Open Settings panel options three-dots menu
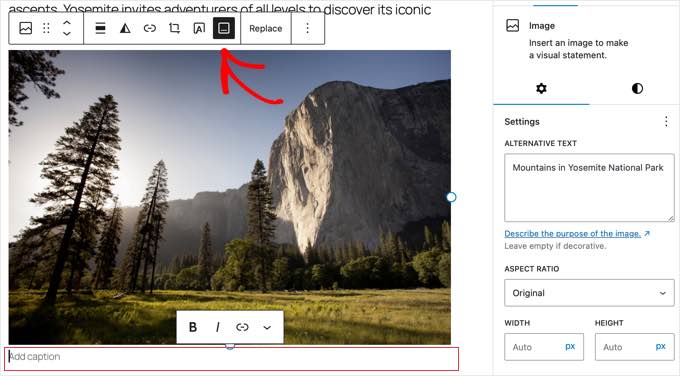Image resolution: width=680 pixels, height=376 pixels. [x=666, y=121]
